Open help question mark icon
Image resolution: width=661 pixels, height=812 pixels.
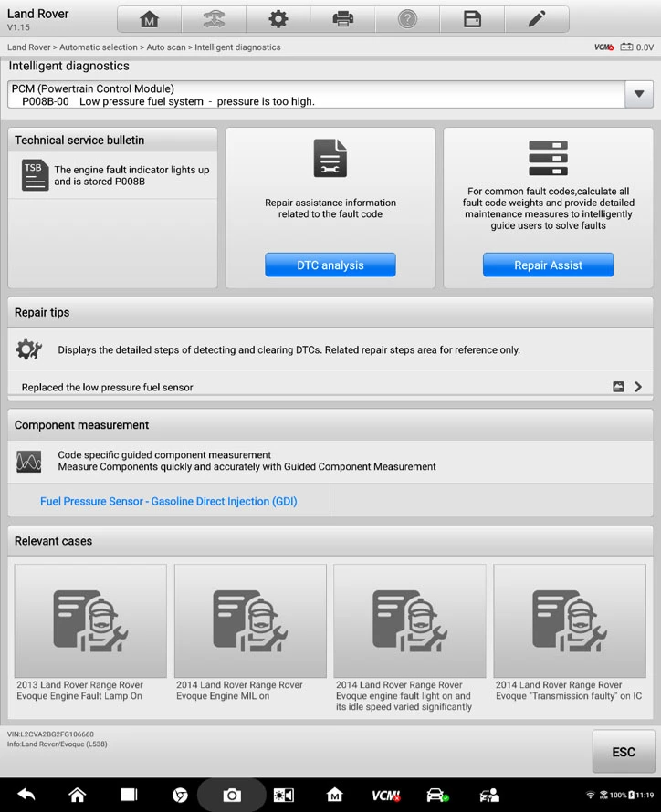408,20
